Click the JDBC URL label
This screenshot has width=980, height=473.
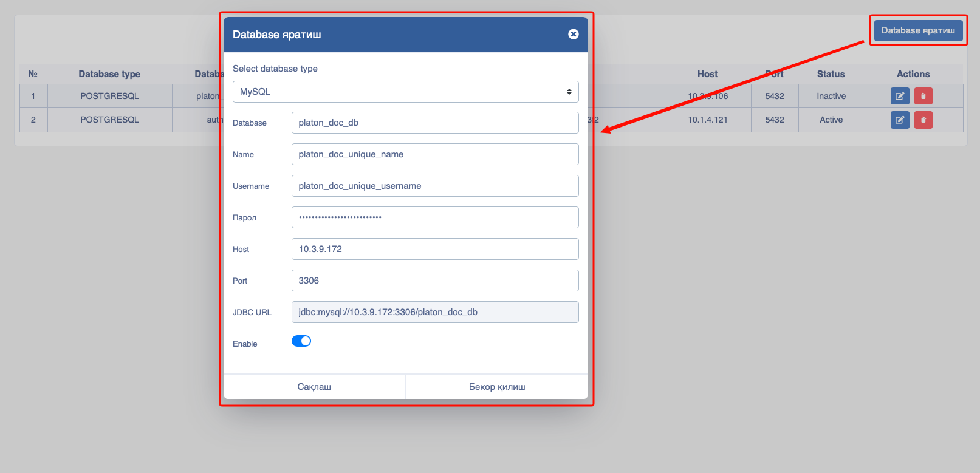click(252, 312)
